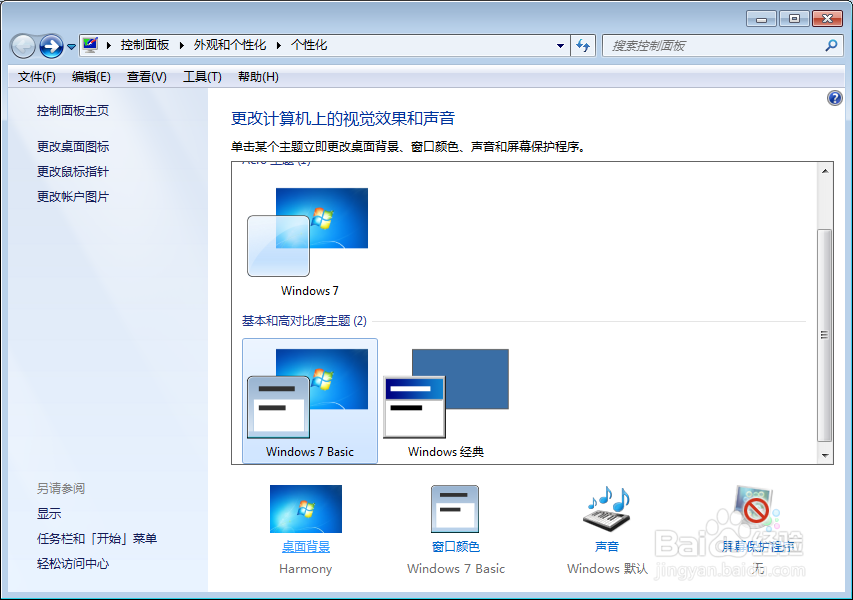Expand the arrow after 外观和个性化 breadcrumb
This screenshot has width=853, height=600.
tap(279, 45)
